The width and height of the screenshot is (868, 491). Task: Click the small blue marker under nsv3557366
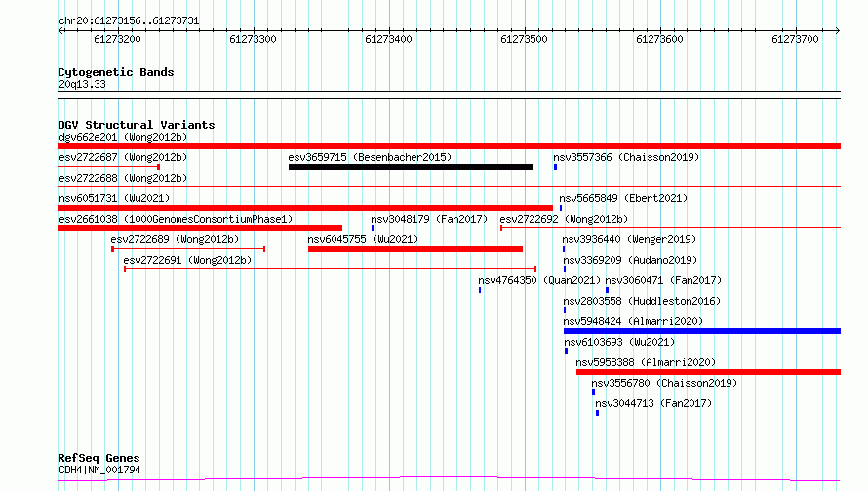click(555, 167)
